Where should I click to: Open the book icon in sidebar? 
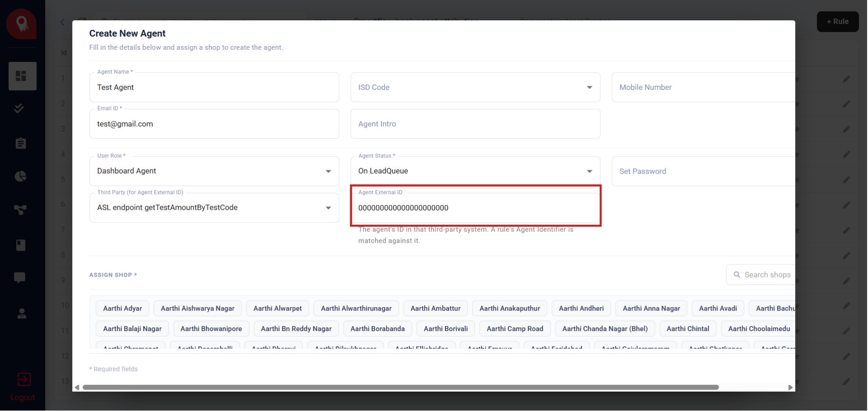pyautogui.click(x=21, y=245)
